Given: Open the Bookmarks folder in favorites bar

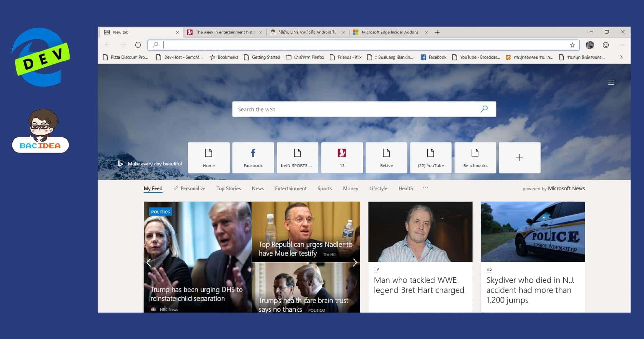Looking at the screenshot, I should [x=224, y=57].
